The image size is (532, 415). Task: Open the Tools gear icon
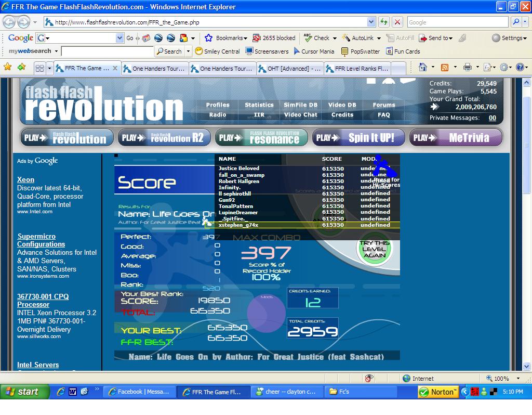pyautogui.click(x=504, y=67)
